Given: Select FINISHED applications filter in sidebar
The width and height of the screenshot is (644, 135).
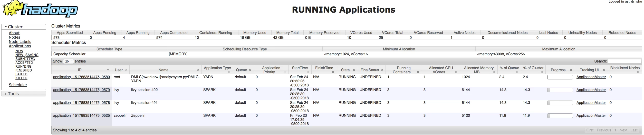Looking at the screenshot, I should tap(24, 70).
